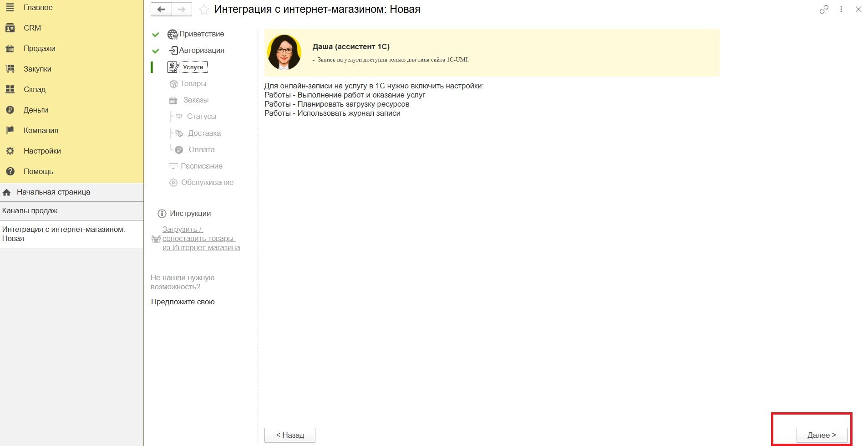Open the Статусы wizard step

(x=202, y=116)
